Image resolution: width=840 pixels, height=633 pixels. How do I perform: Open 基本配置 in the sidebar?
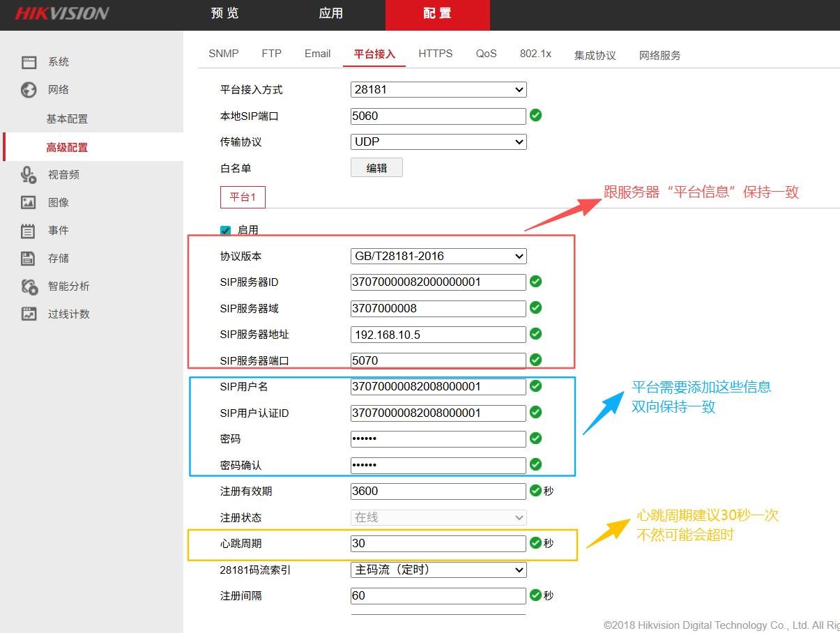[68, 119]
